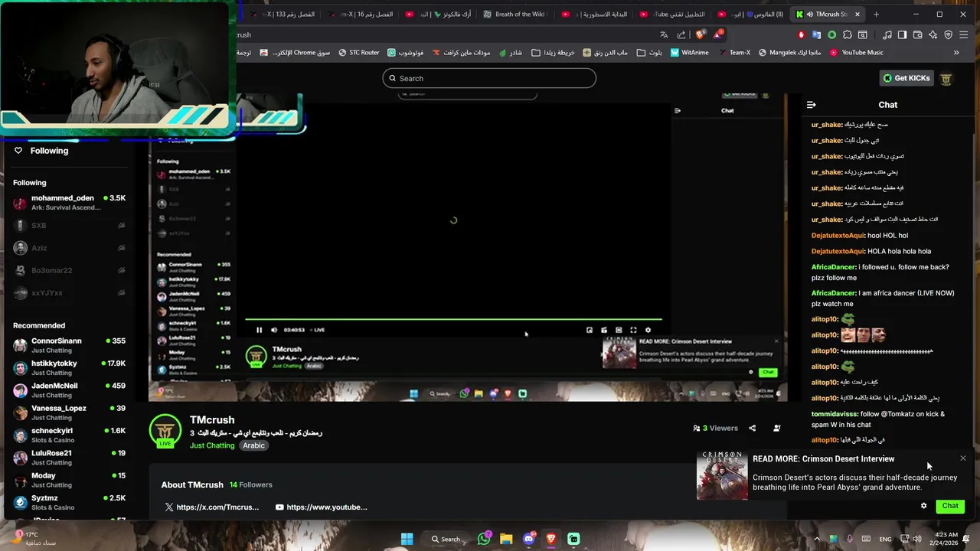Open recommended channel LuluRose21
Viewport: 980px width, 551px height.
click(x=69, y=458)
